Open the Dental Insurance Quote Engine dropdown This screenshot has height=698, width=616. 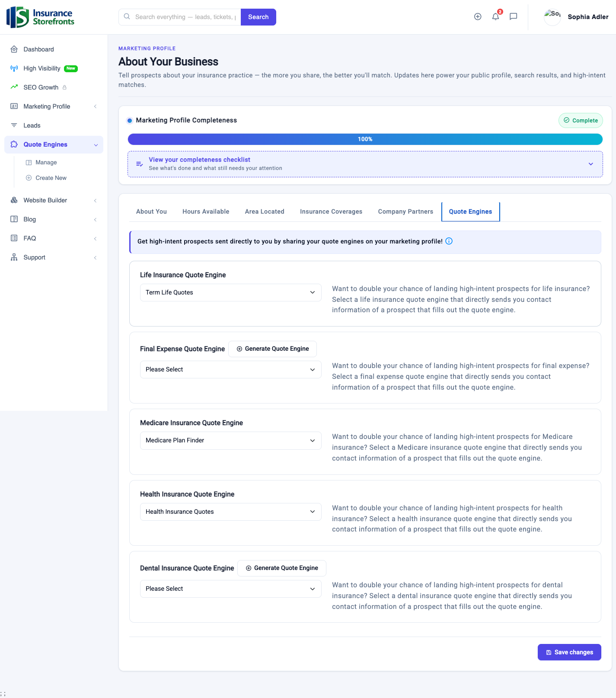(230, 589)
